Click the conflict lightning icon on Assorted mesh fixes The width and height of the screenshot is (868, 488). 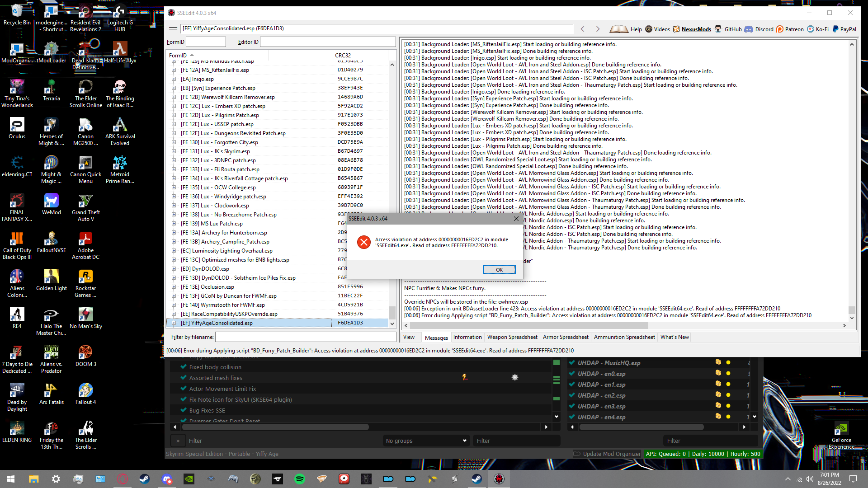point(465,377)
